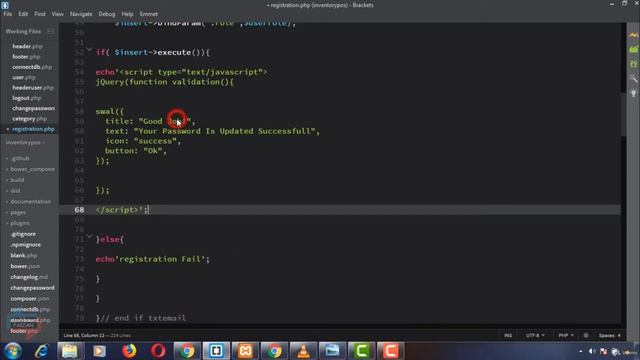Select the Brackets icon on the taskbar
The height and width of the screenshot is (360, 640).
[x=216, y=351]
